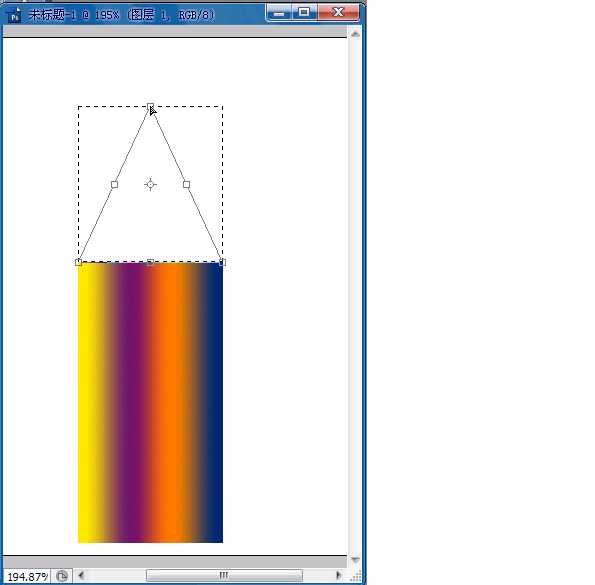Click the navy blue band of the gradient

click(x=215, y=402)
